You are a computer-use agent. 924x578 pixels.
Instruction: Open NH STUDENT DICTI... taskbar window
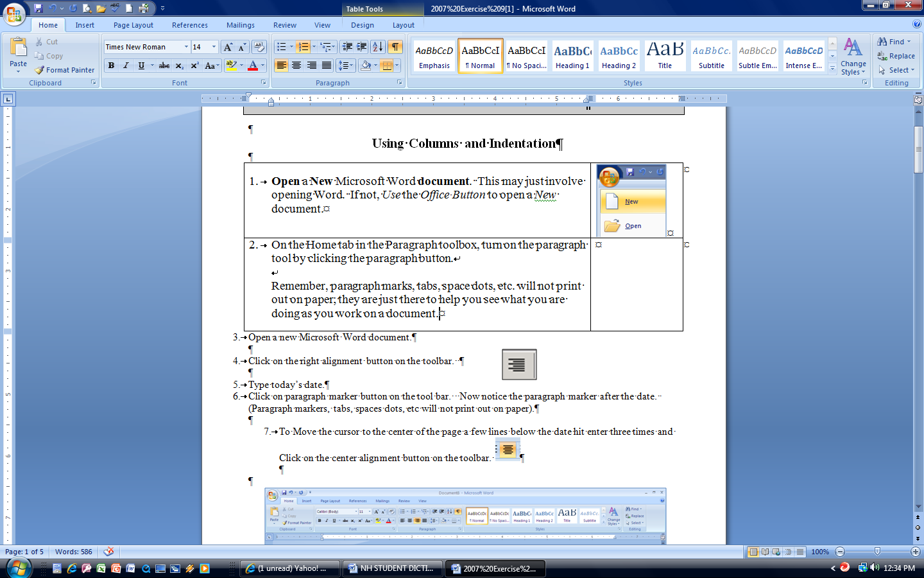pyautogui.click(x=393, y=568)
